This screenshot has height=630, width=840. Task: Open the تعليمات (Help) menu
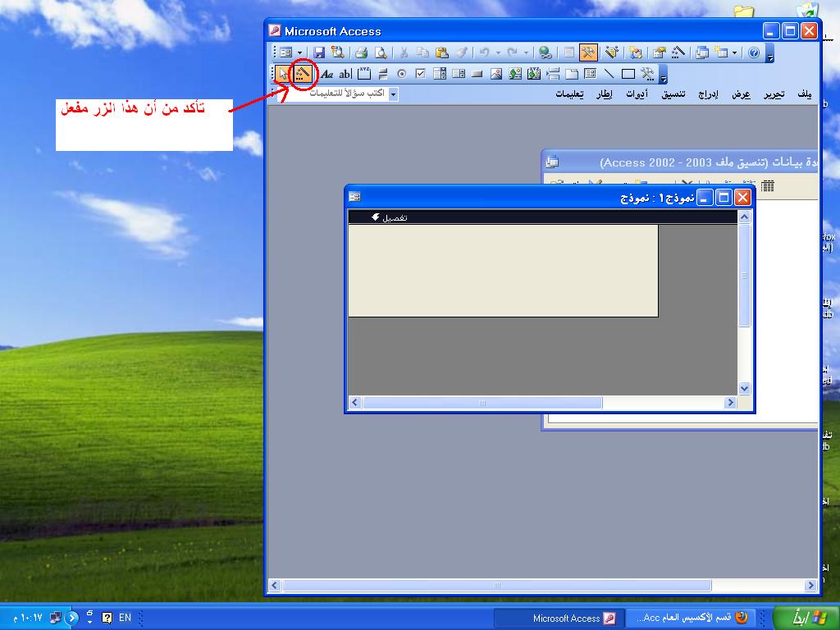click(569, 94)
